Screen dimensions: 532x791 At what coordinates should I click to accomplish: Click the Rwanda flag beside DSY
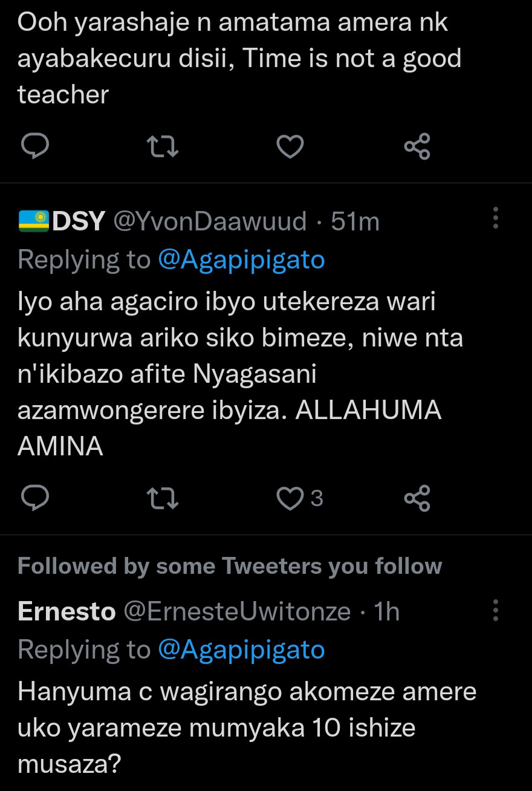click(x=34, y=222)
